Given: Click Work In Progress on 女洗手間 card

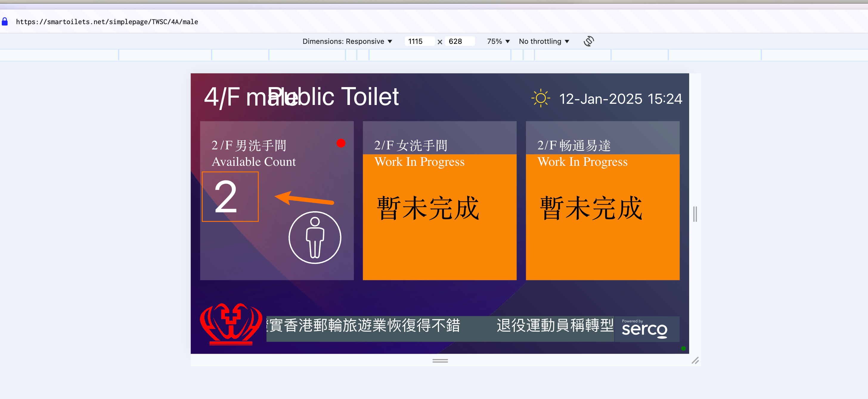Looking at the screenshot, I should 419,162.
